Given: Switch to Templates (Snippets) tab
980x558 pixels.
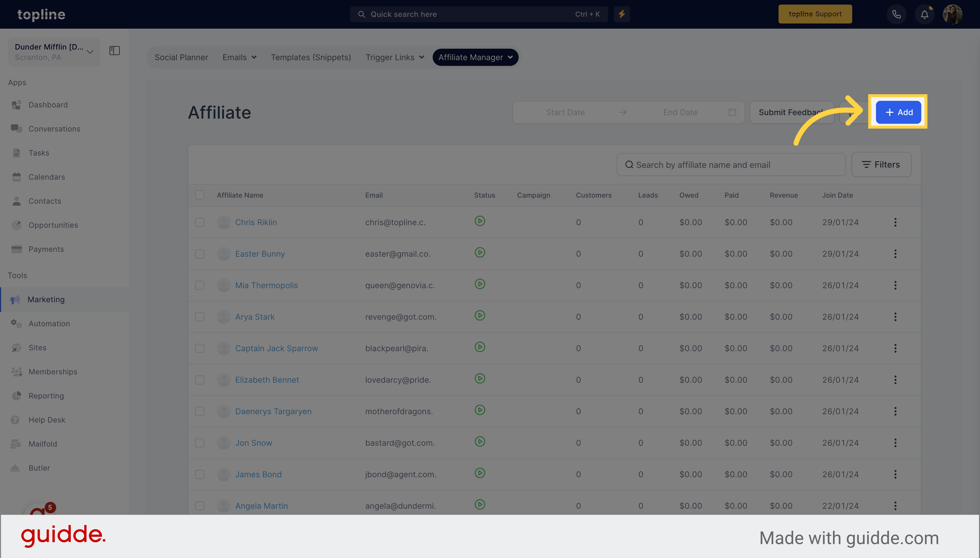Looking at the screenshot, I should click(311, 58).
